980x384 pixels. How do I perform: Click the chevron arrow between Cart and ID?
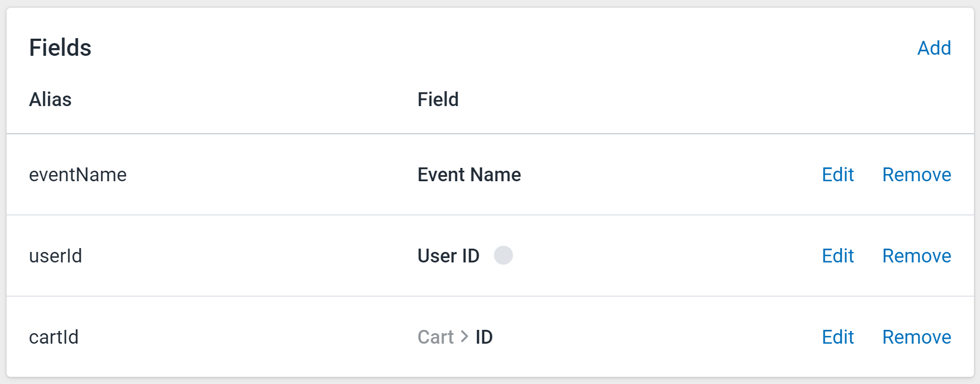click(464, 336)
